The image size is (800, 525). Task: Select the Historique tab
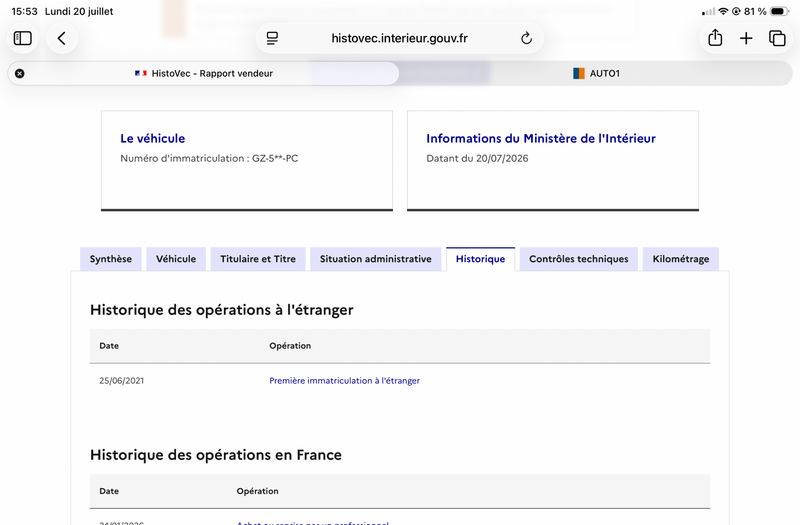click(480, 259)
